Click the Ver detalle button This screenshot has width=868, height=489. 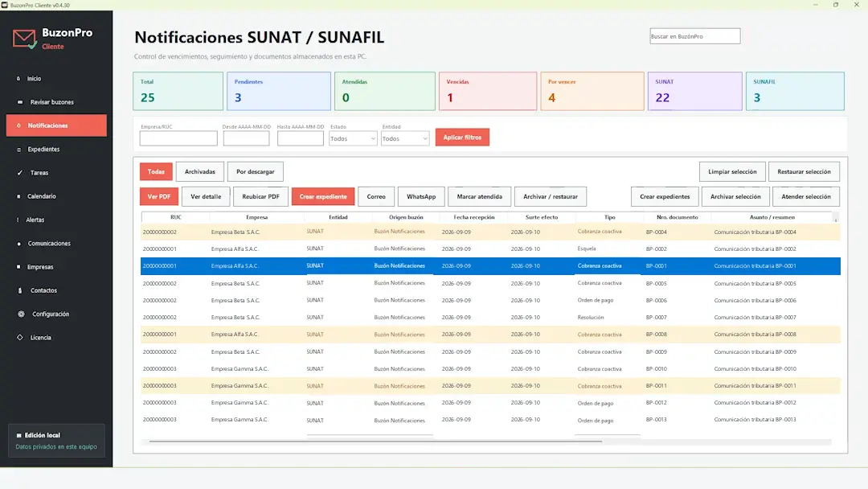(x=206, y=196)
